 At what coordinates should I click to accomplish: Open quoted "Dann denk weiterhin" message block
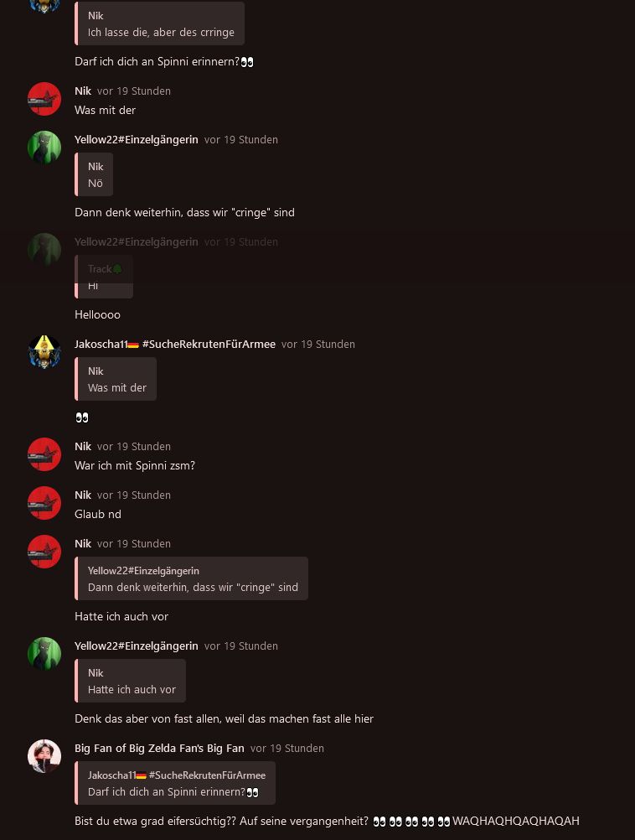(x=191, y=578)
